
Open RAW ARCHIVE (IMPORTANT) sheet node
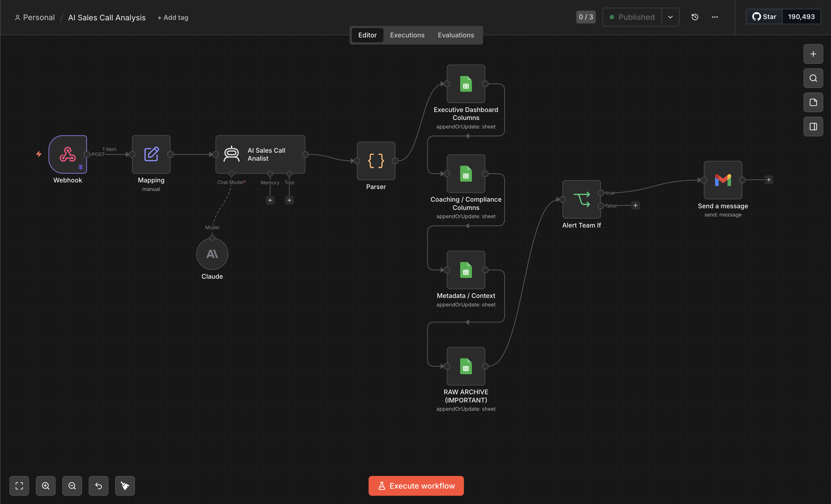[466, 366]
